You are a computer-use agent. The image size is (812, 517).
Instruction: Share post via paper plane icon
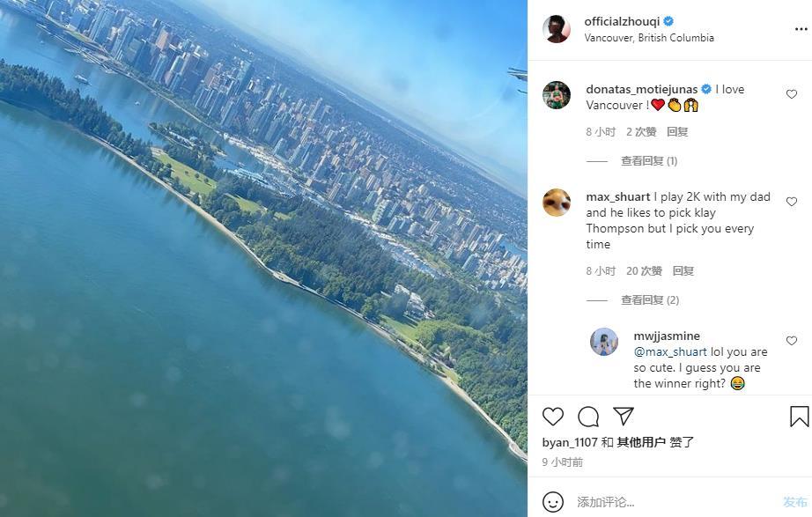point(623,416)
